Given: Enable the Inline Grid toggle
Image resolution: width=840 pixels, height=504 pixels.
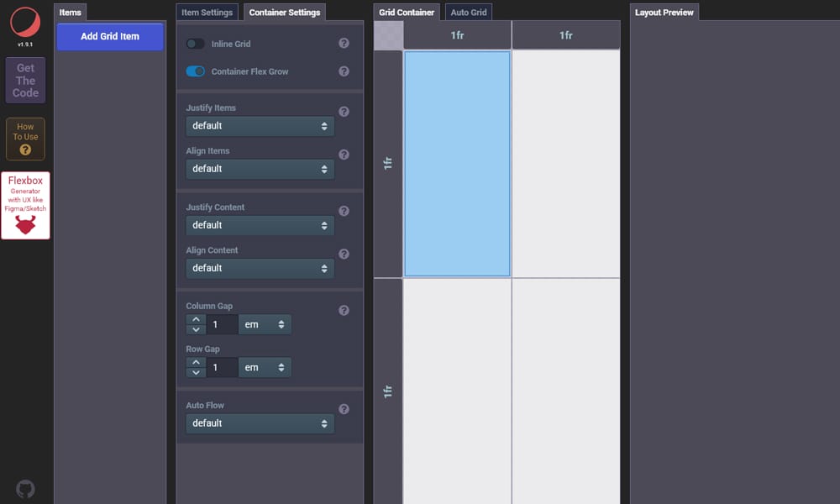Looking at the screenshot, I should 195,42.
